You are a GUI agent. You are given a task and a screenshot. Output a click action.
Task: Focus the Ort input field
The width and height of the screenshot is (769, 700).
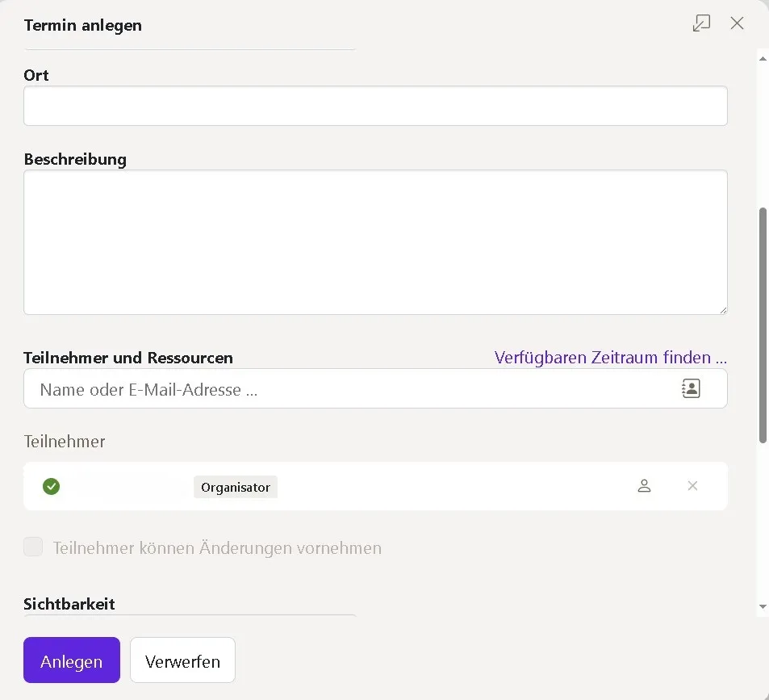point(375,106)
